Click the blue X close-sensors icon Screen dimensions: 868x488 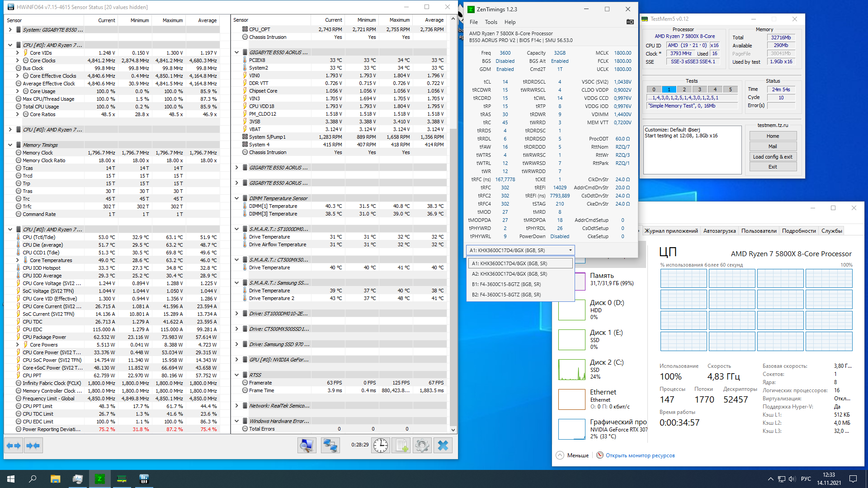[x=443, y=446]
